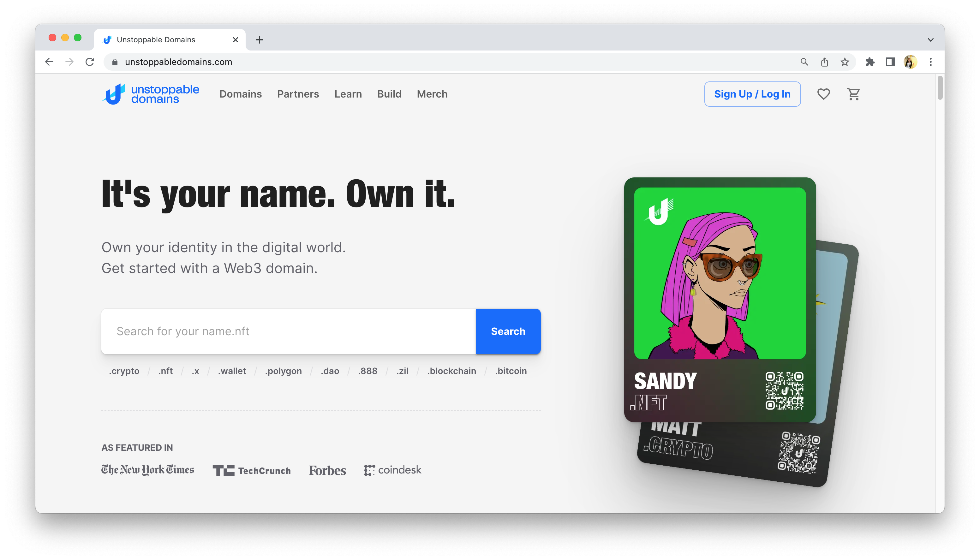Open the shopping cart
This screenshot has height=560, width=980.
pyautogui.click(x=853, y=94)
